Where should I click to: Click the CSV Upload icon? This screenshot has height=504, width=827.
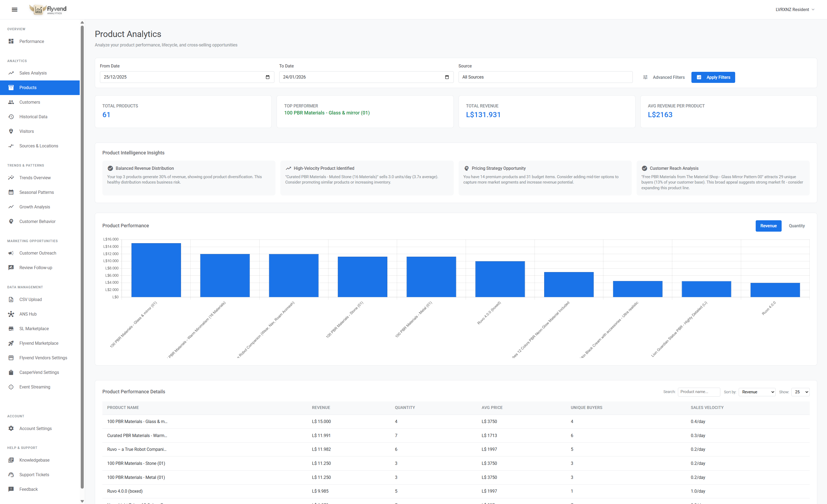coord(11,299)
